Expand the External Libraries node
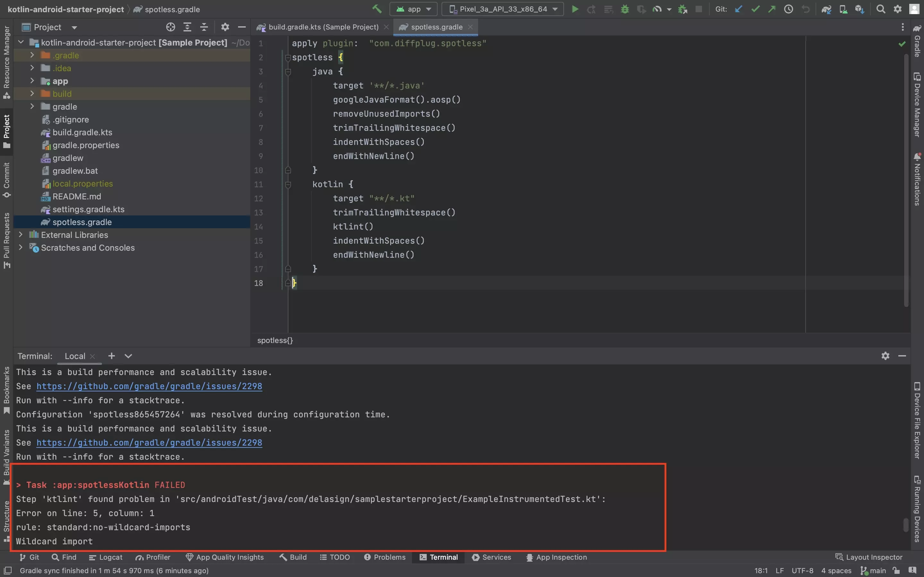The width and height of the screenshot is (924, 577). click(x=20, y=235)
